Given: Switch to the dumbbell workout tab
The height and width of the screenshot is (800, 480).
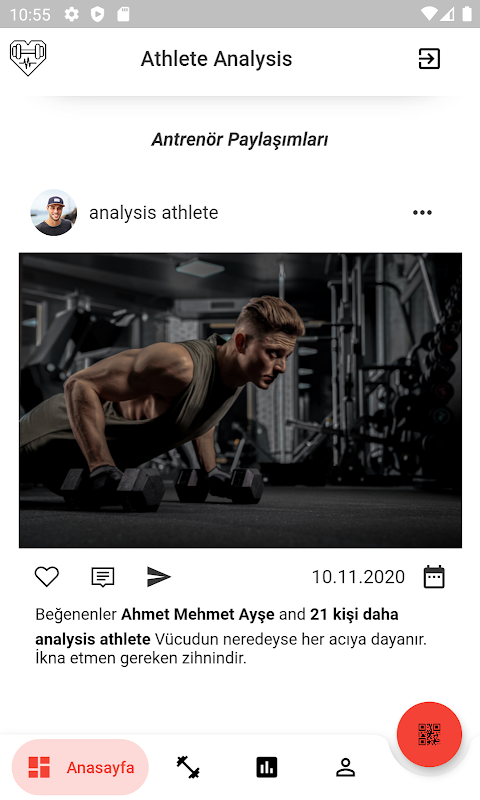Looking at the screenshot, I should pos(188,767).
